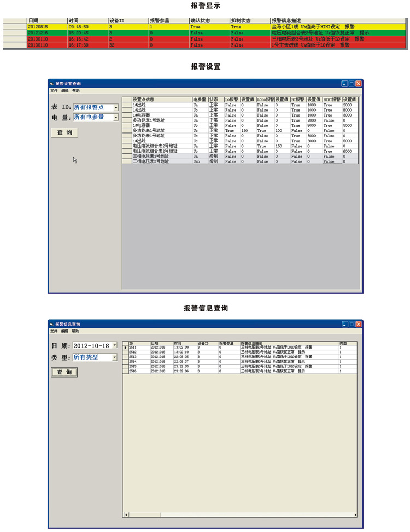The width and height of the screenshot is (410, 532).
Task: Click the row pointer arrow beside ID 2511
Action: point(125,348)
